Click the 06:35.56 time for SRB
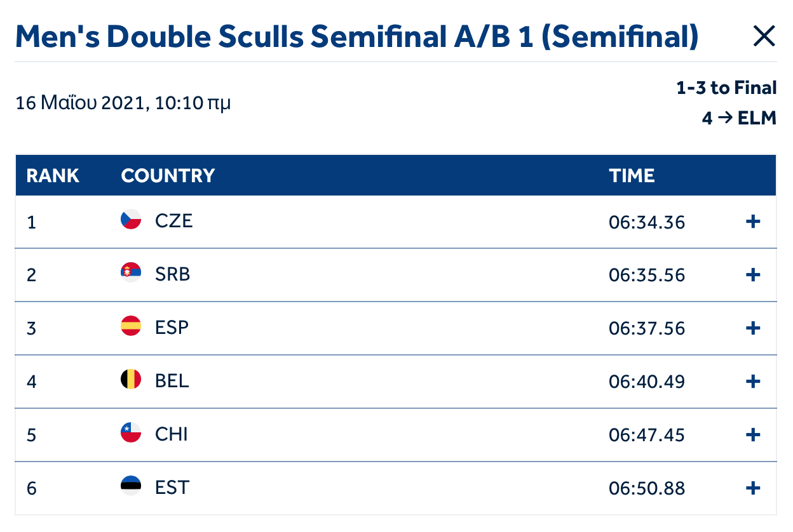 point(647,276)
